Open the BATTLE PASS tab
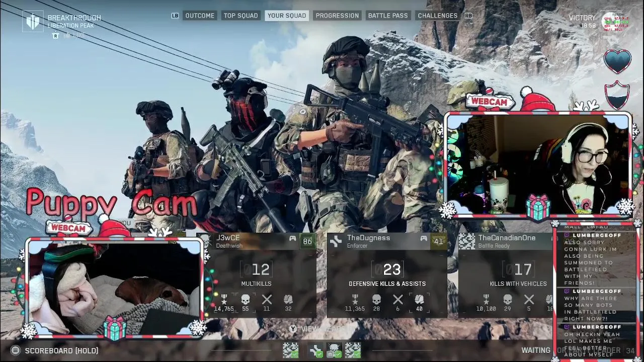 point(388,16)
